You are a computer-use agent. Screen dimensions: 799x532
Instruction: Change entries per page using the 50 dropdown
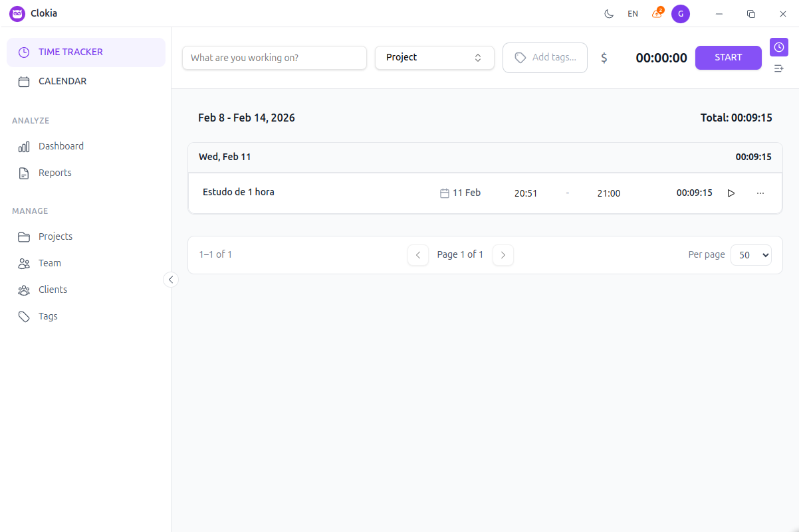tap(751, 254)
